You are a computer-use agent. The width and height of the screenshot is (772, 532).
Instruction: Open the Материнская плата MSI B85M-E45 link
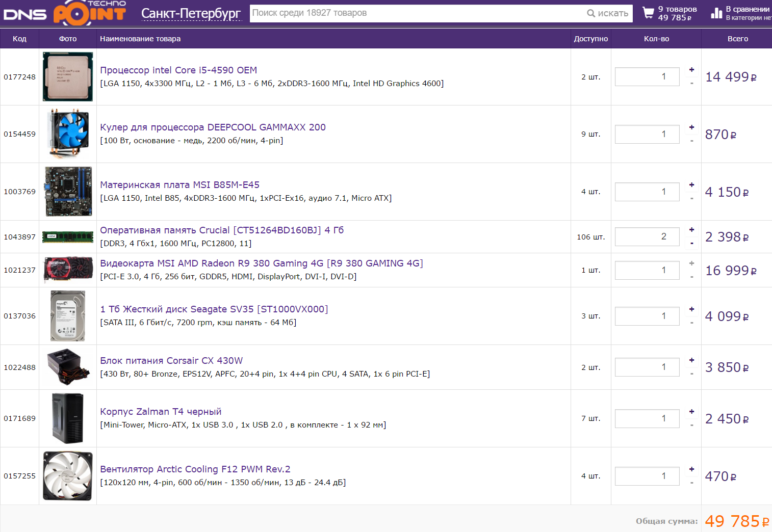point(179,185)
